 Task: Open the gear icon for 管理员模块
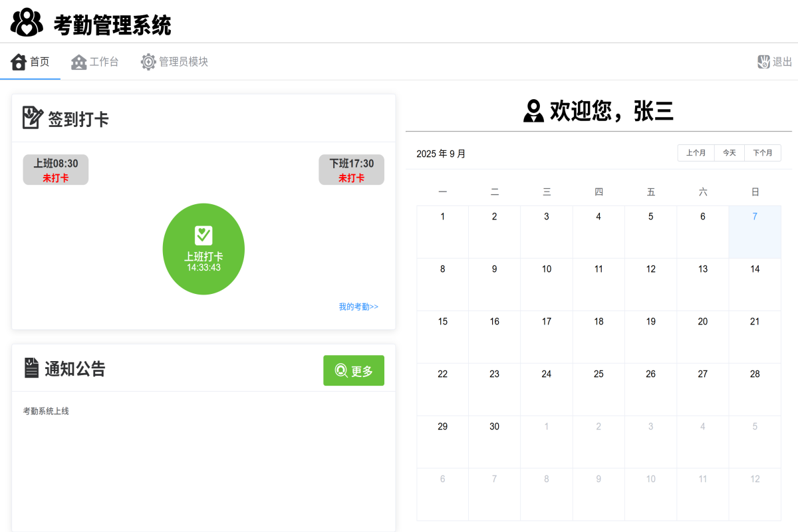pos(148,61)
